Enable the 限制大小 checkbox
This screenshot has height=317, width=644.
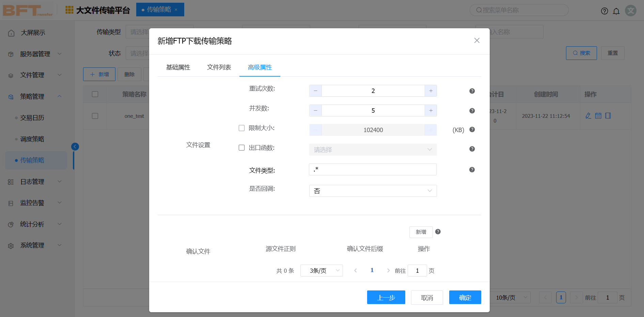click(x=241, y=128)
